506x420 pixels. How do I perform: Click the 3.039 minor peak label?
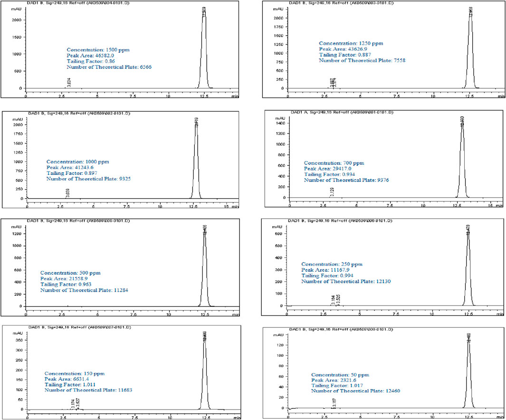(67, 193)
